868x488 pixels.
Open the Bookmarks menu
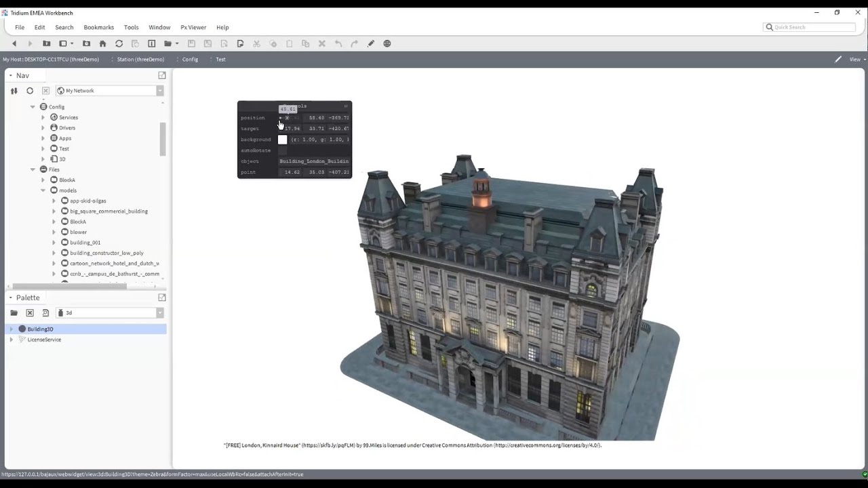point(99,27)
